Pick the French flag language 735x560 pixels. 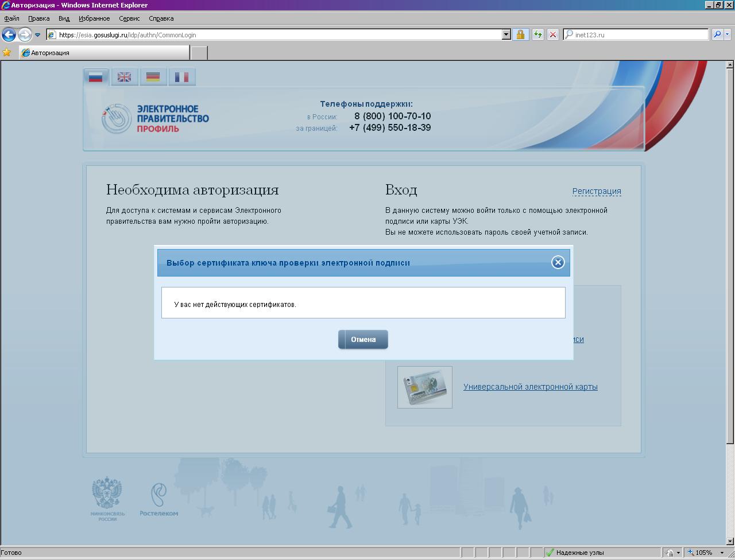click(x=181, y=77)
